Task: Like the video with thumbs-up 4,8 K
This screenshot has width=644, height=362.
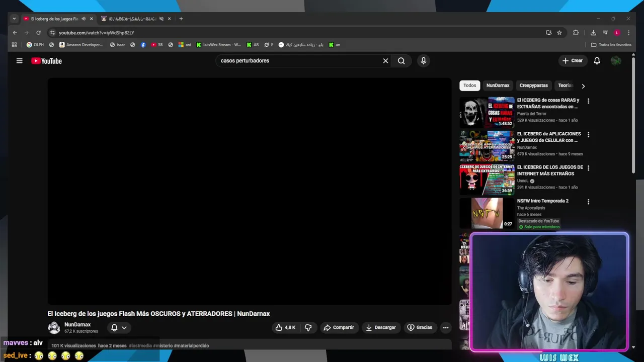Action: click(285, 327)
